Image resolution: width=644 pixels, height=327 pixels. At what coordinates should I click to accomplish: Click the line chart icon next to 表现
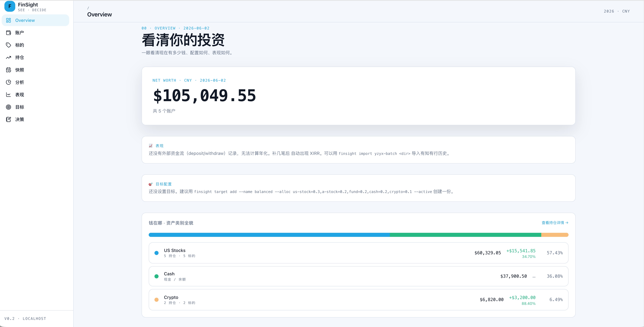8,95
